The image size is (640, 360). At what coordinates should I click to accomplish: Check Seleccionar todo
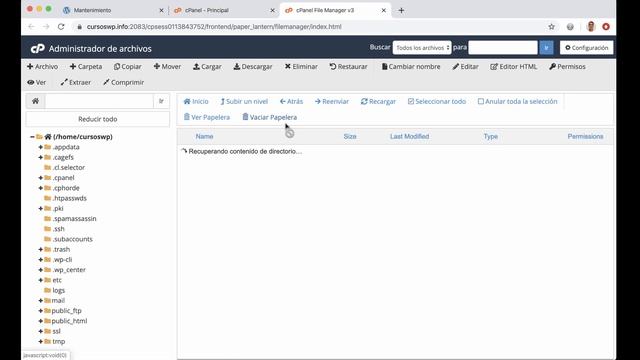pos(437,102)
